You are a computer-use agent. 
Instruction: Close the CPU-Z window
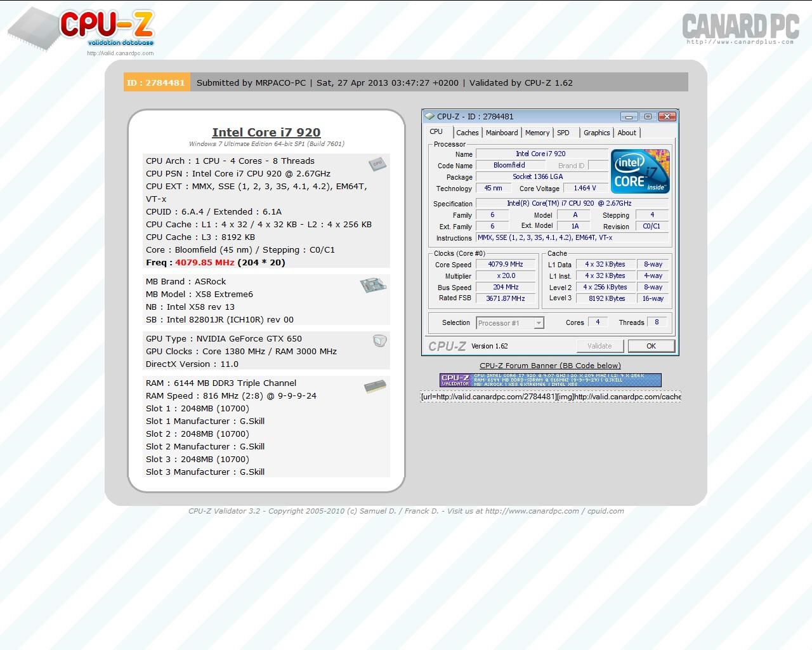(x=667, y=117)
